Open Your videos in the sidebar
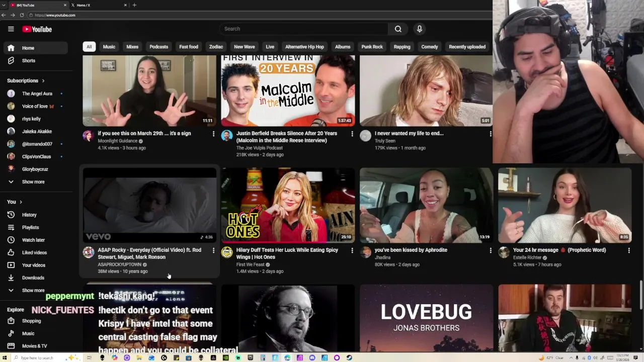 click(35, 265)
